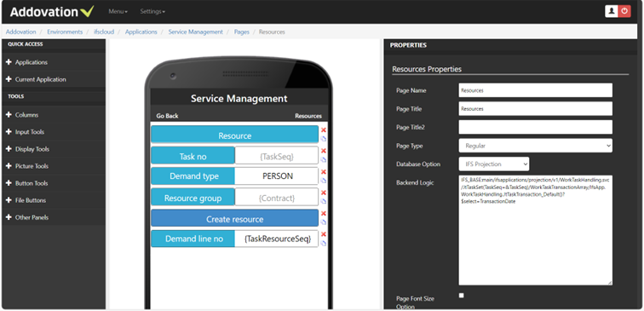Image resolution: width=644 pixels, height=311 pixels.
Task: Copy the Demand line no row
Action: 323,243
